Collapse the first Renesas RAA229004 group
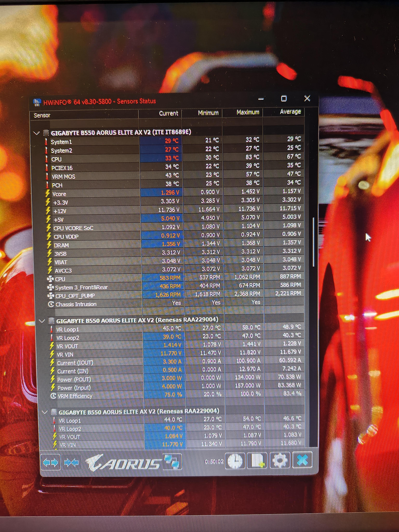The height and width of the screenshot is (532, 399). [x=42, y=321]
